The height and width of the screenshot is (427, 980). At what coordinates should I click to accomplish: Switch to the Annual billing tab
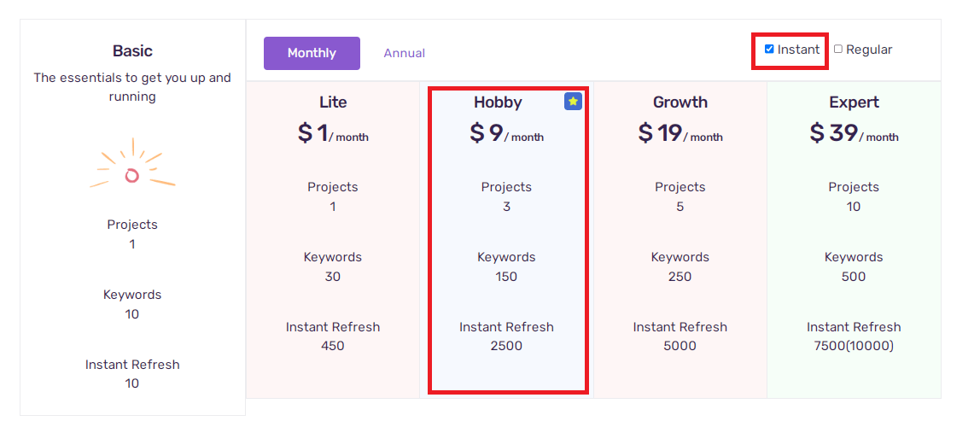[x=405, y=53]
